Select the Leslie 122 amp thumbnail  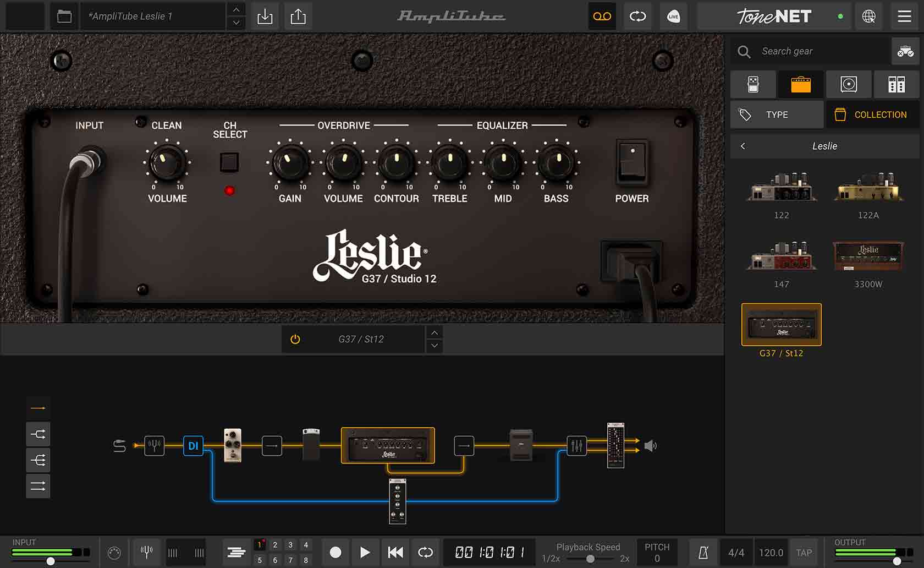(782, 187)
